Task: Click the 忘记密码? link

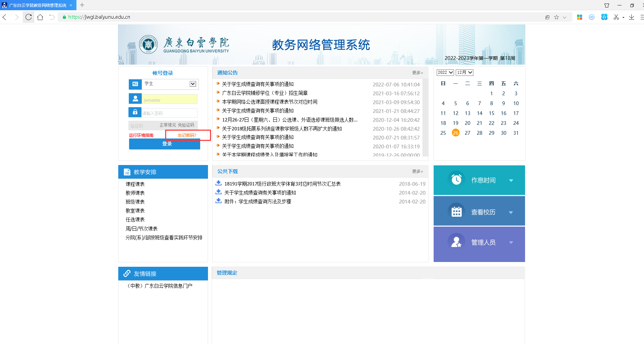Action: [187, 135]
